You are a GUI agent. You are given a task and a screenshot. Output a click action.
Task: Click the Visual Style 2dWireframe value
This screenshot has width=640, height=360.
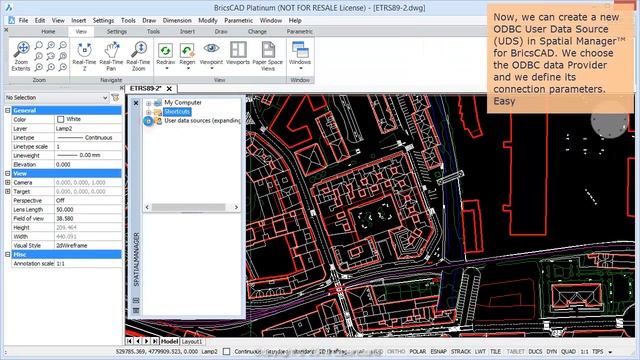coord(88,246)
